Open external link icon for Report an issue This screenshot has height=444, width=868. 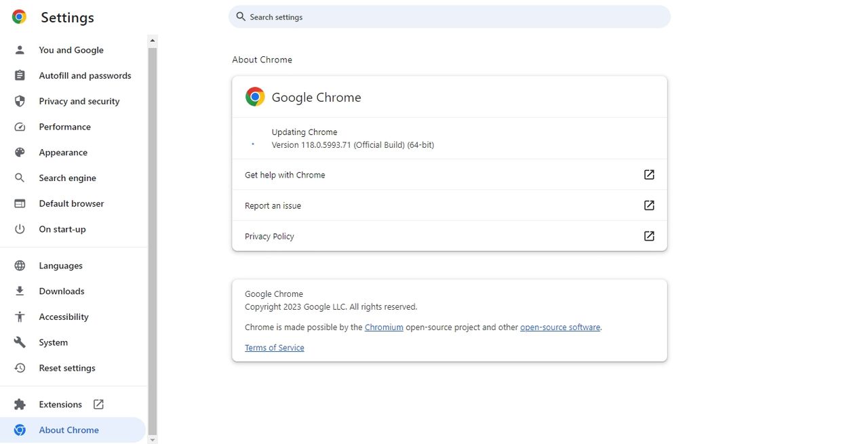649,205
